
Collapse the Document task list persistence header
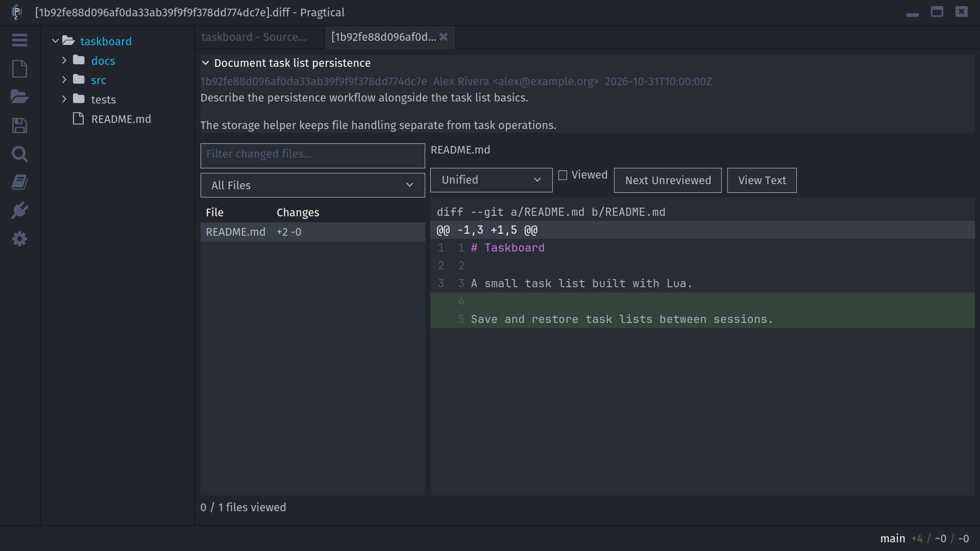205,63
